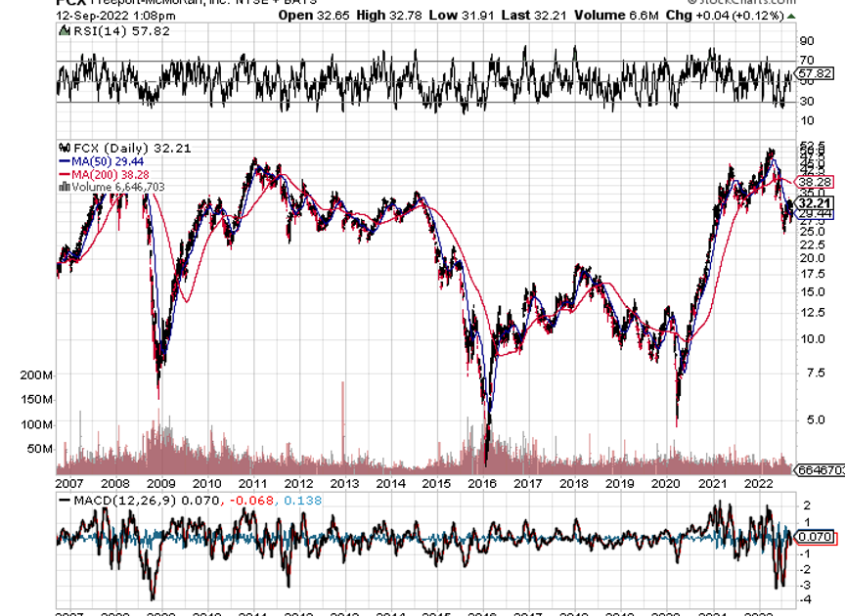Screen dimensions: 845x616
Task: Click the Chg +0.04 (+0.12%) text
Action: 725,16
